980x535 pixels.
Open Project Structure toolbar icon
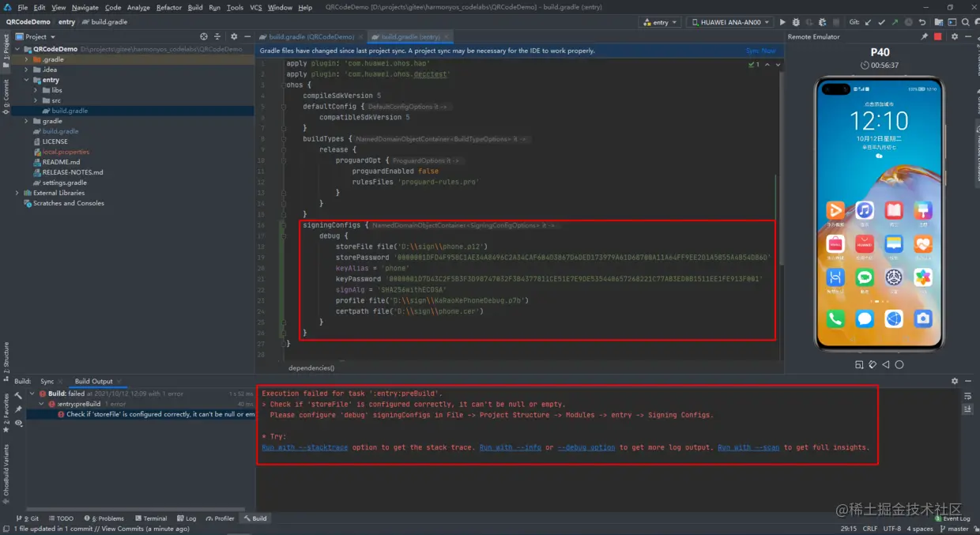click(938, 22)
